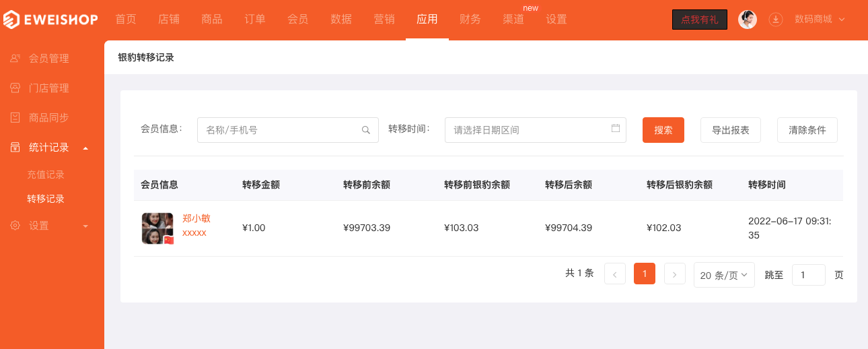Open the 营销 top menu
The height and width of the screenshot is (349, 868).
pyautogui.click(x=384, y=20)
